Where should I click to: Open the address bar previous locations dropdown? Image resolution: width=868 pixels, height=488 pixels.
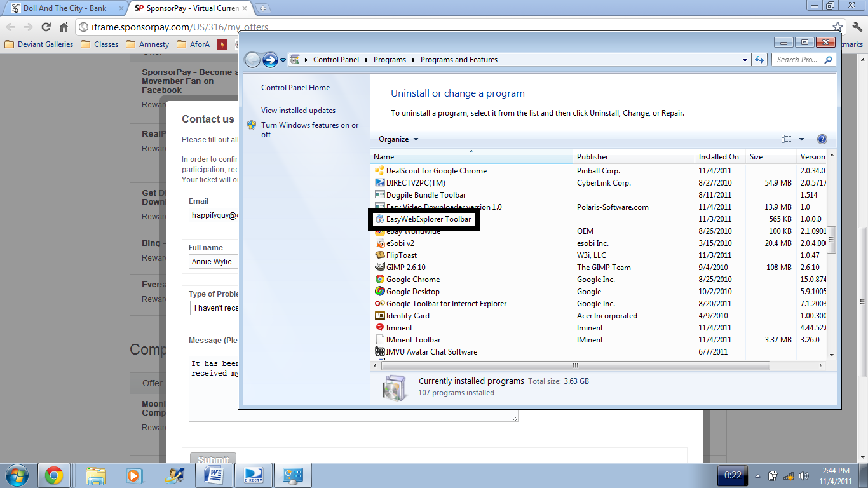tap(745, 60)
